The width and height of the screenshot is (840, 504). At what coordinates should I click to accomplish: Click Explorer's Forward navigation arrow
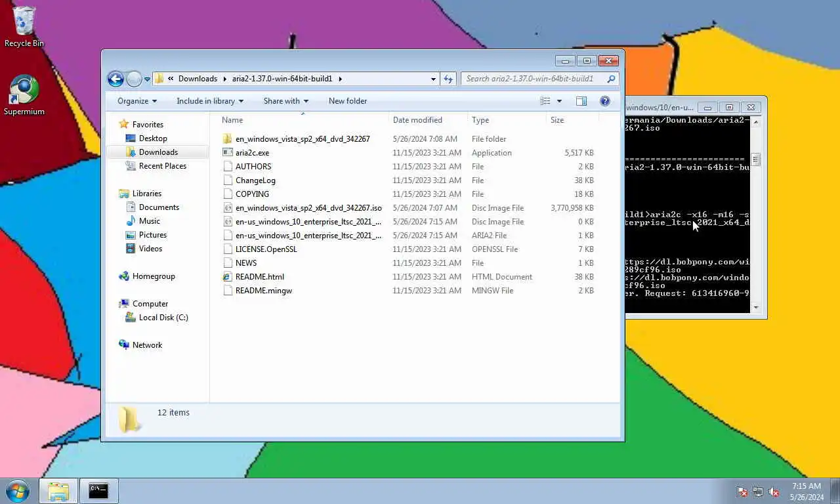134,79
